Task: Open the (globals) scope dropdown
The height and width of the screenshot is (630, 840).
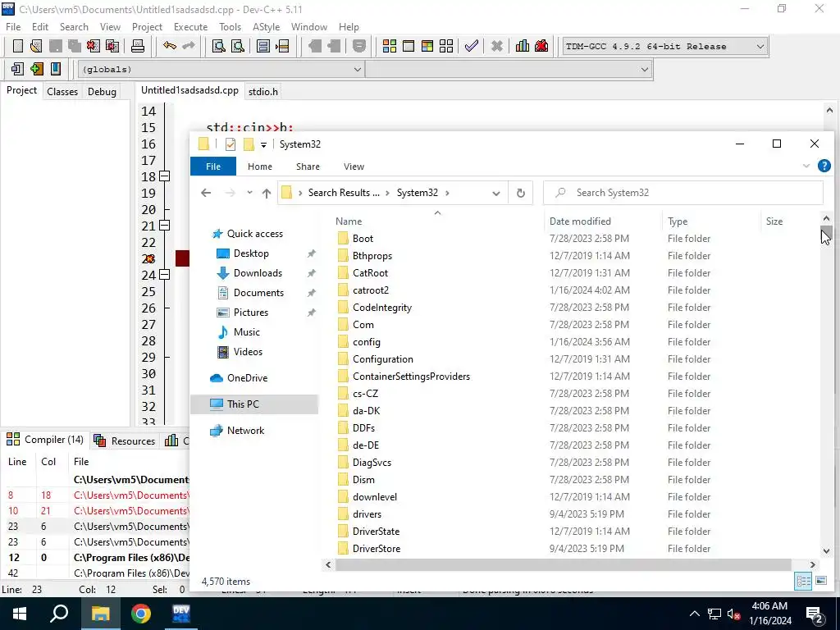Action: tap(358, 69)
